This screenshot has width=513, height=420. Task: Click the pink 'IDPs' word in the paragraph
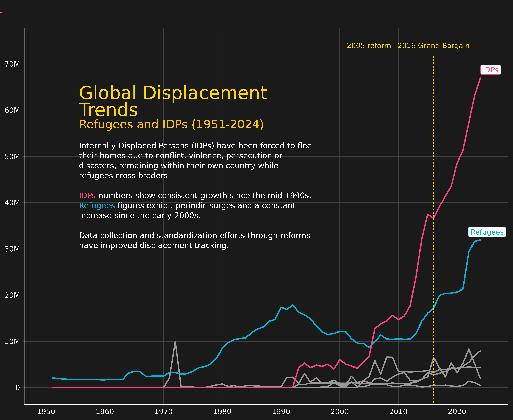pos(87,195)
